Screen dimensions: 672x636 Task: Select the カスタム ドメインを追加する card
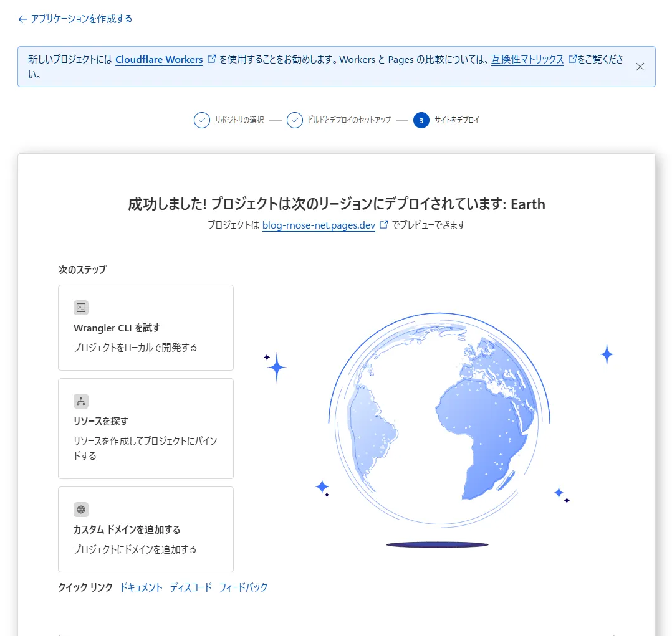point(145,529)
